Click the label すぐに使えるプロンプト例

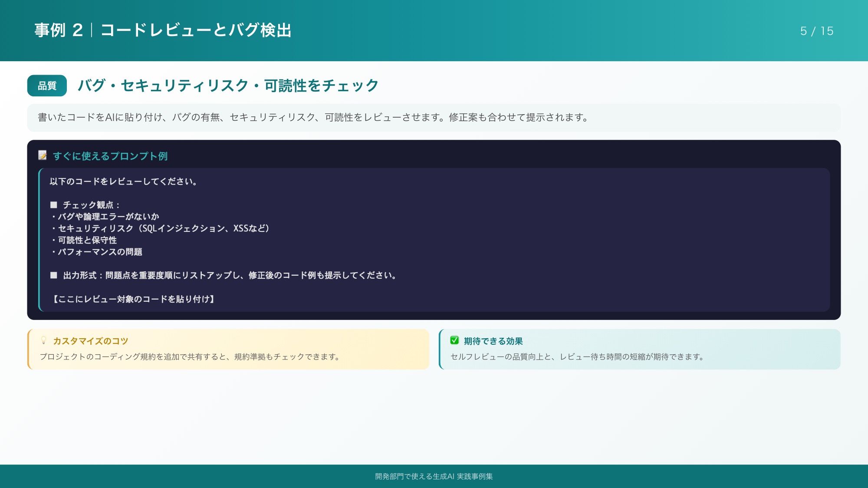(x=110, y=156)
